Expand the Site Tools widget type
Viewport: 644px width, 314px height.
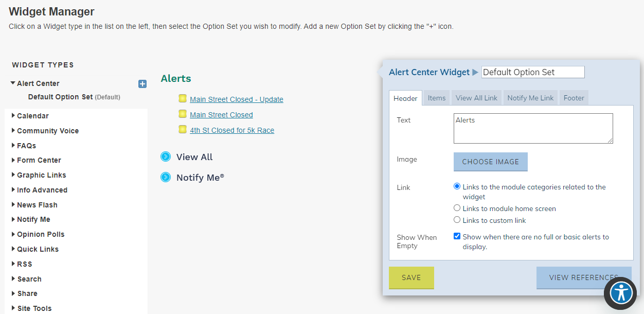pos(13,308)
